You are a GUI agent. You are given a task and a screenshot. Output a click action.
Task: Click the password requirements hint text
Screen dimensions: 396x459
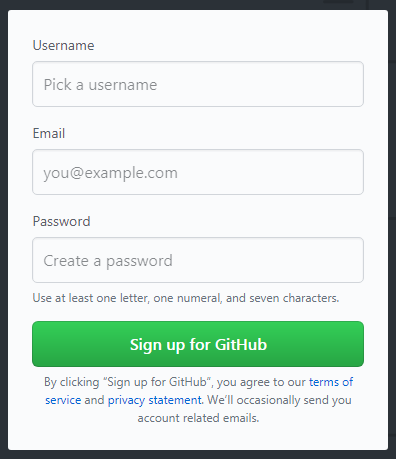186,298
